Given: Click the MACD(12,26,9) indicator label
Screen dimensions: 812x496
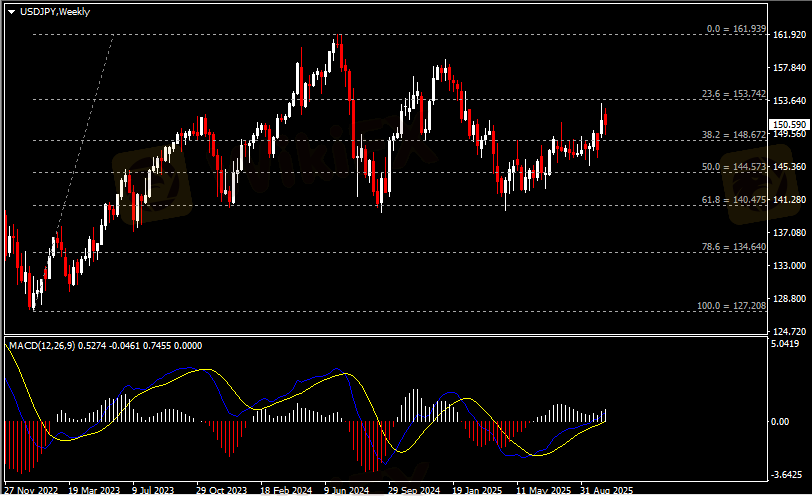Looking at the screenshot, I should tap(104, 346).
